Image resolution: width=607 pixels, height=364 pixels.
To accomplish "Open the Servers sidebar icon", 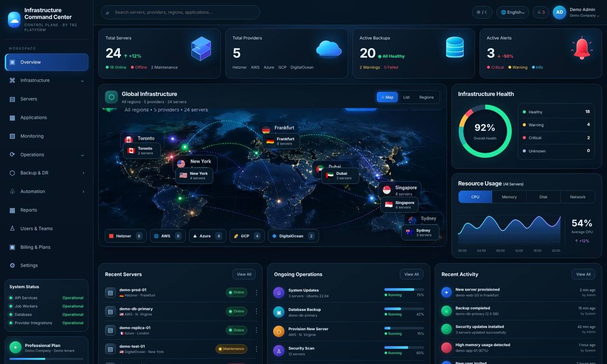I will coord(12,99).
